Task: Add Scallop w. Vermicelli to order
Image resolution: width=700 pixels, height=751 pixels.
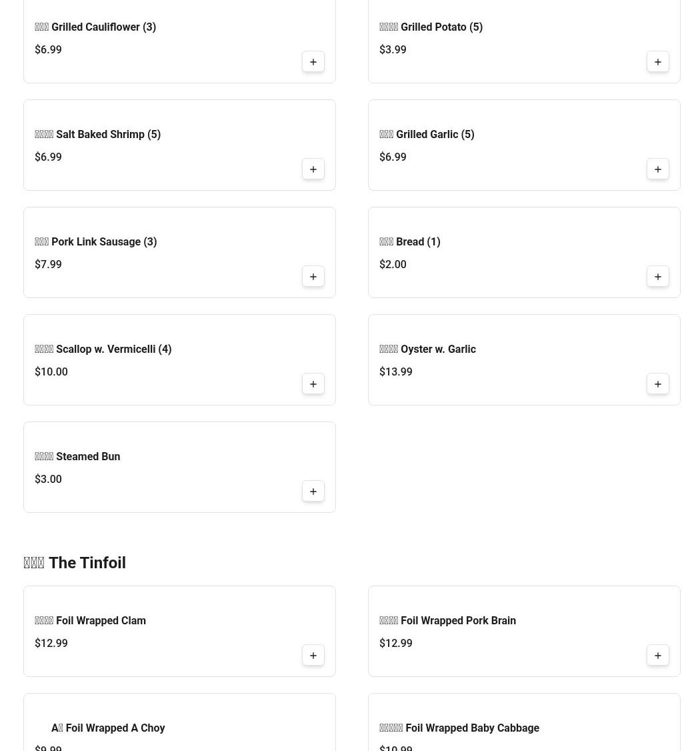Action: pyautogui.click(x=313, y=384)
